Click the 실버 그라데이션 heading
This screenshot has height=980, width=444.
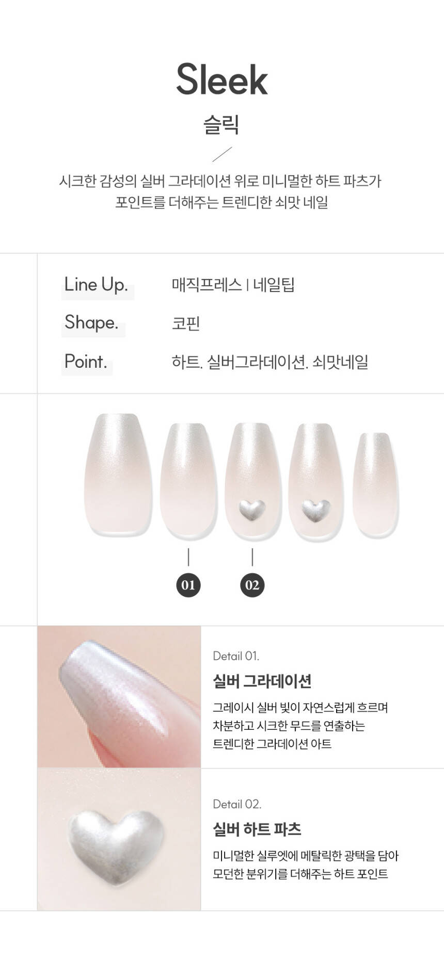click(262, 681)
